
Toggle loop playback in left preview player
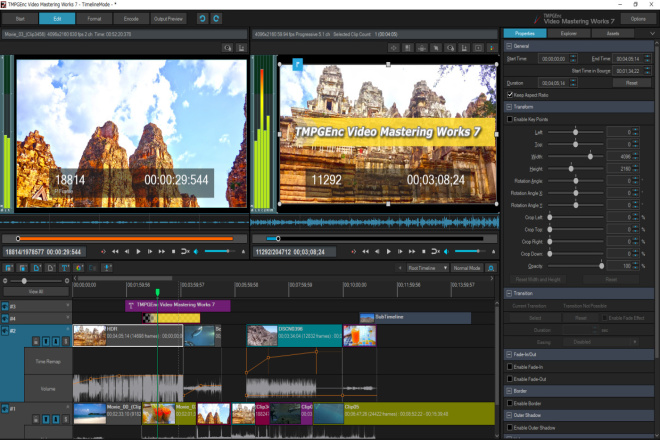pos(185,251)
